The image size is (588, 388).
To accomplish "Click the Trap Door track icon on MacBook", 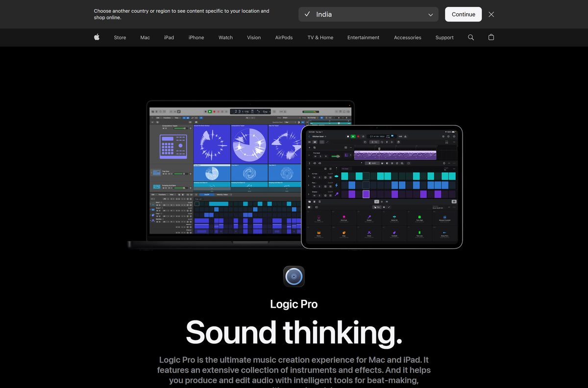I will point(156,172).
